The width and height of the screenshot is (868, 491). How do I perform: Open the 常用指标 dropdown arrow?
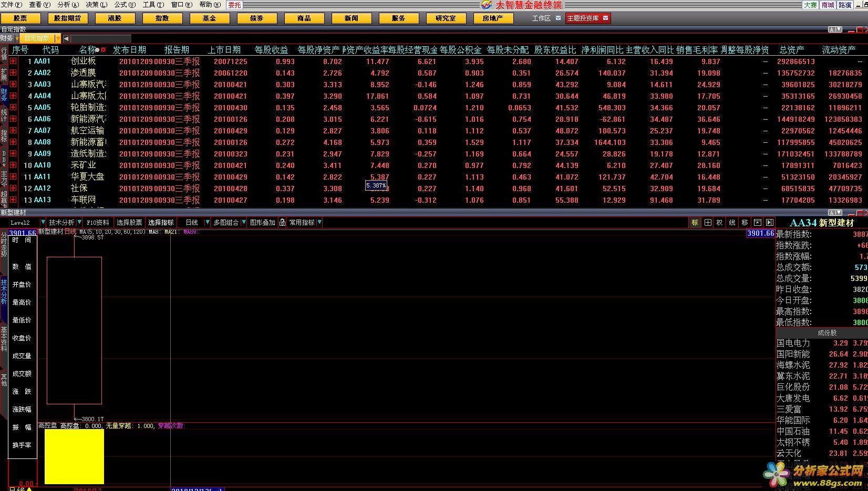coord(319,223)
